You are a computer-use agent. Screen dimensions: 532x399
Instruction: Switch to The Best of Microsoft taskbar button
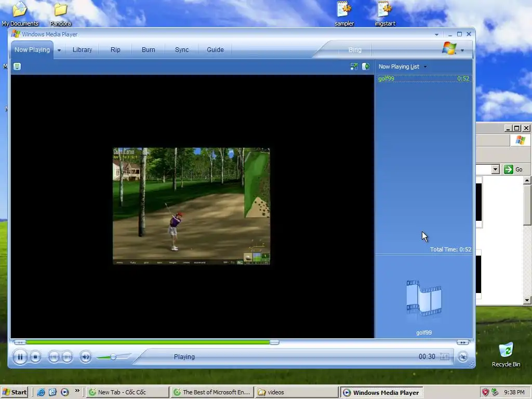point(212,392)
